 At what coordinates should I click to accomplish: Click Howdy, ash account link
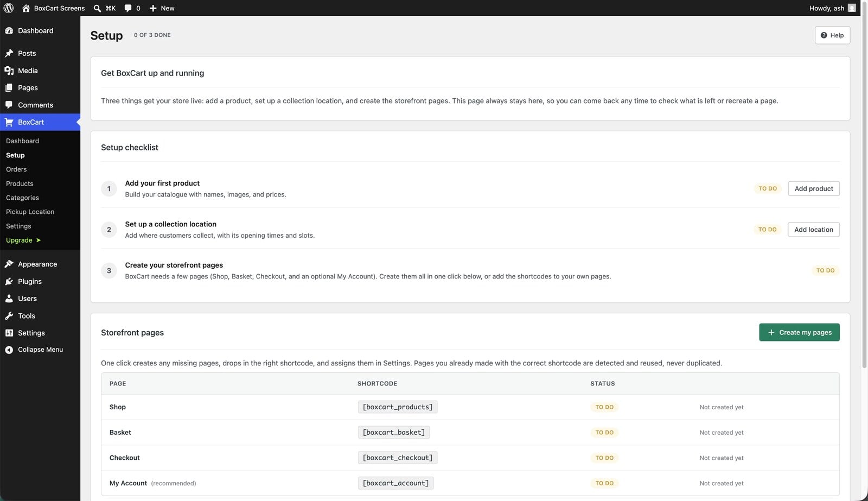tap(827, 8)
